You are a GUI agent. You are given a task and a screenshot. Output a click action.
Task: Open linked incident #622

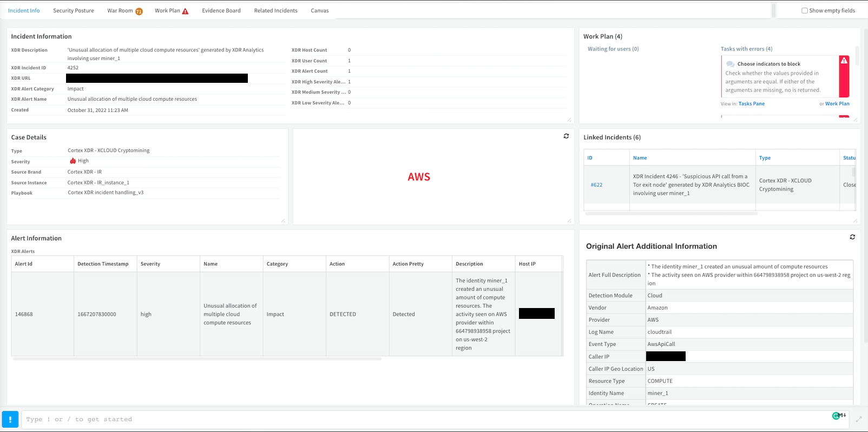(x=596, y=185)
